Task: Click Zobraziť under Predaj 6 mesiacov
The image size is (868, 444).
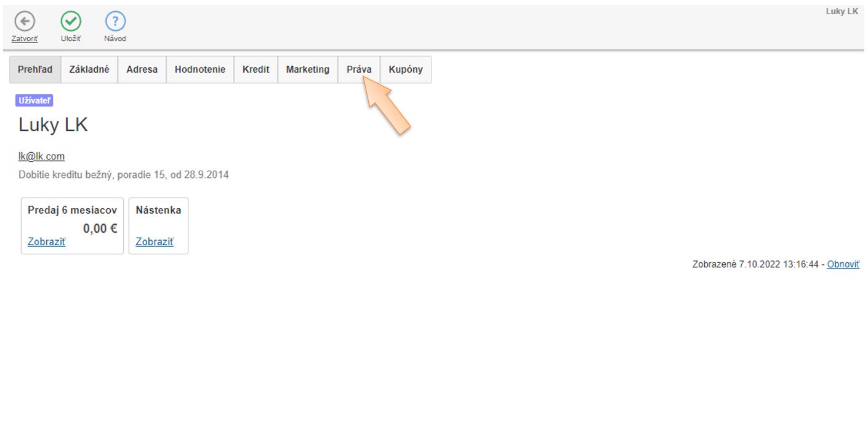Action: coord(47,242)
